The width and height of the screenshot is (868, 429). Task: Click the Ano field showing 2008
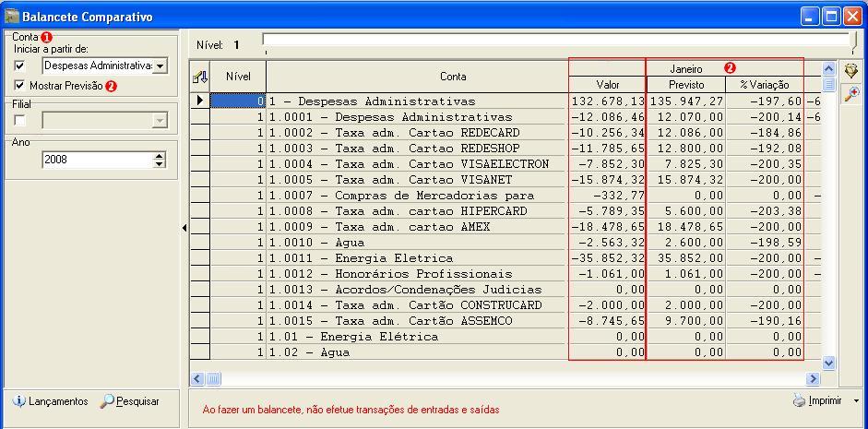[x=98, y=160]
